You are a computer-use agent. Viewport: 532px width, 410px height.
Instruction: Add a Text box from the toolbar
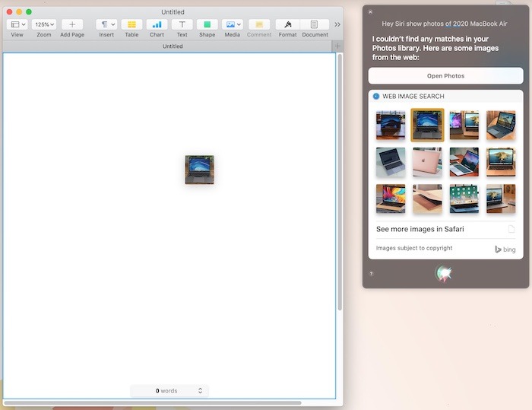click(x=182, y=24)
